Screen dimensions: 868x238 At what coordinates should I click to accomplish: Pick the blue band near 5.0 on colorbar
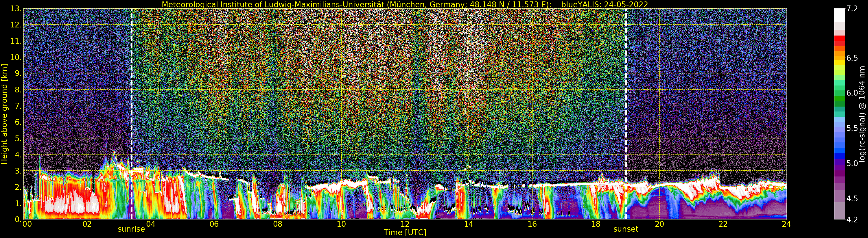coord(839,156)
